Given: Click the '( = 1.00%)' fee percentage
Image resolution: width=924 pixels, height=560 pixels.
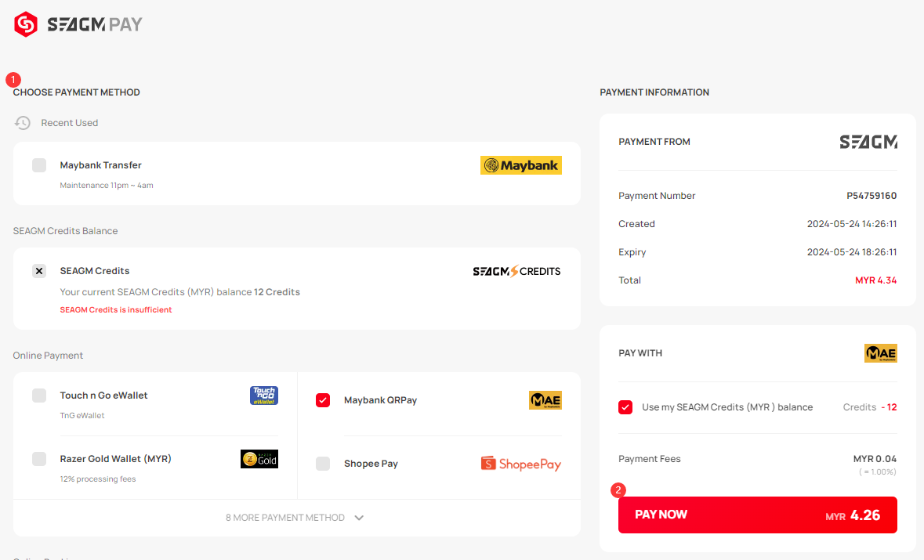Looking at the screenshot, I should (x=878, y=471).
